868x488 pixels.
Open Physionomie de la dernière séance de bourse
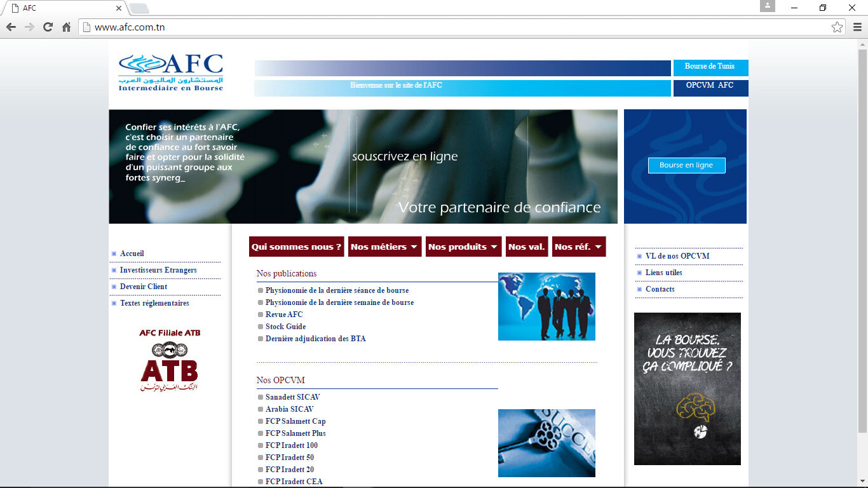point(337,290)
